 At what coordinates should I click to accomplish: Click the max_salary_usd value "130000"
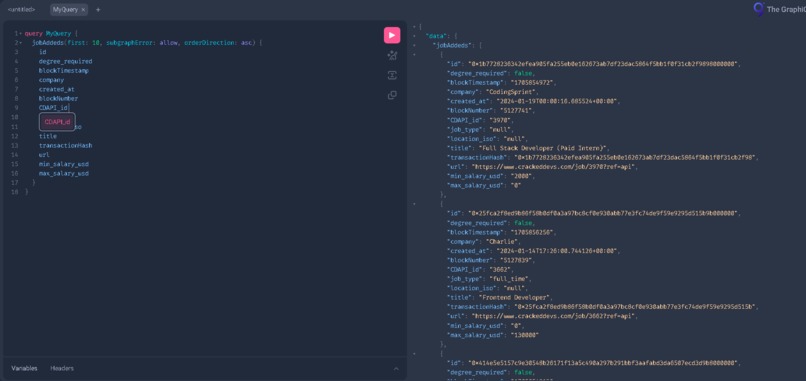click(524, 335)
